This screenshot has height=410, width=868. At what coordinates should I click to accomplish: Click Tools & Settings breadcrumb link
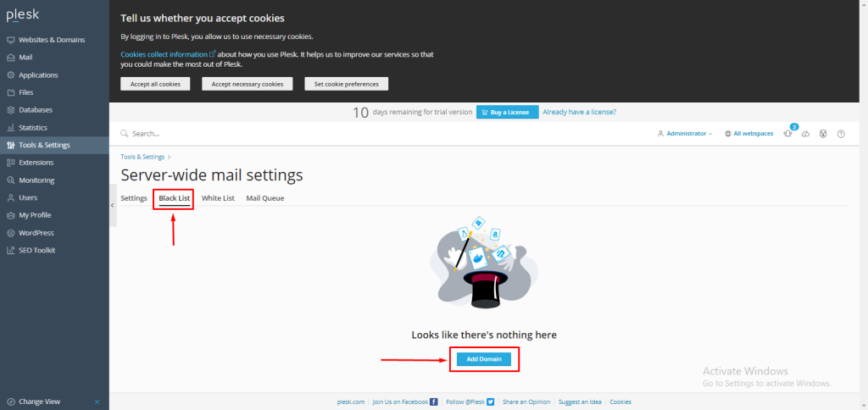pos(142,158)
